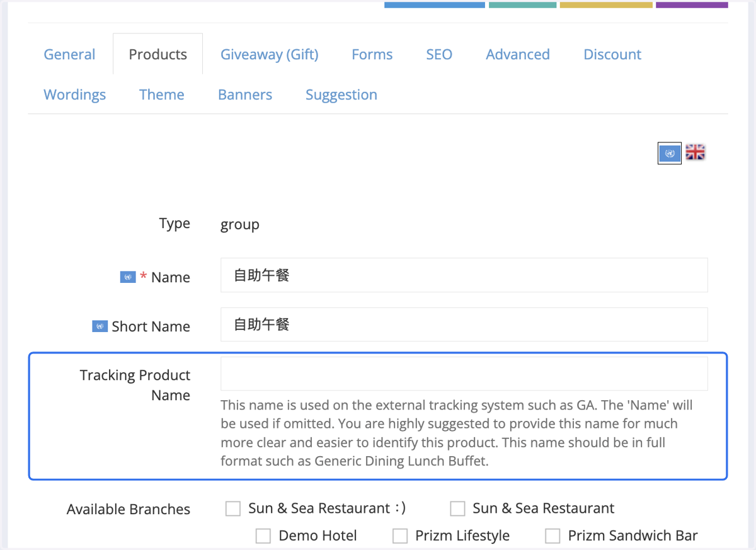This screenshot has height=550, width=756.
Task: Switch to the Forms tab
Action: 372,54
